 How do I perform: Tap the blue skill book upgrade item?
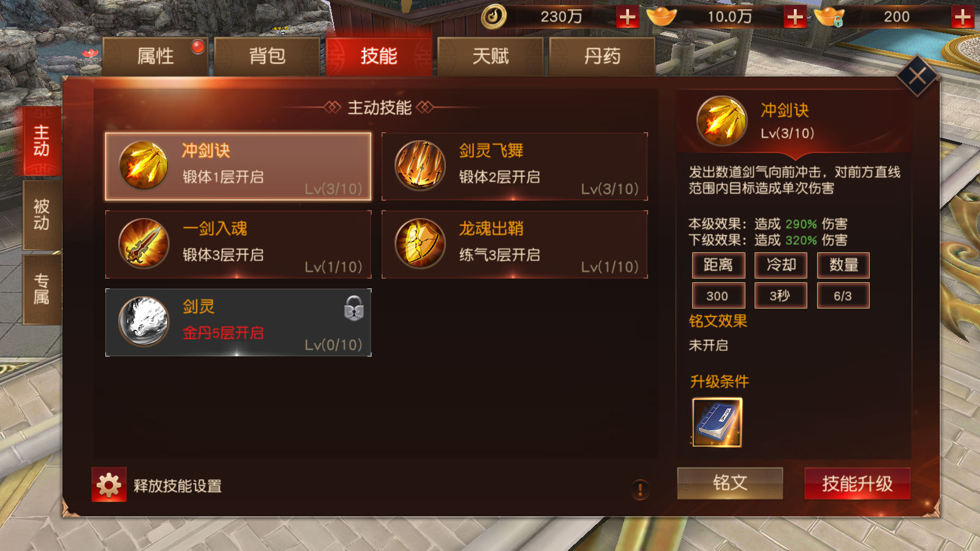pyautogui.click(x=717, y=422)
